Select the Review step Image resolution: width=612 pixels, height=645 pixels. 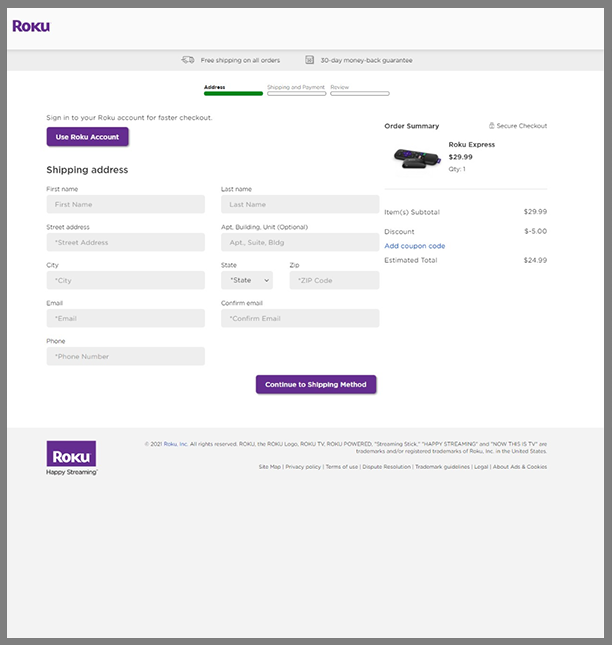coord(359,90)
